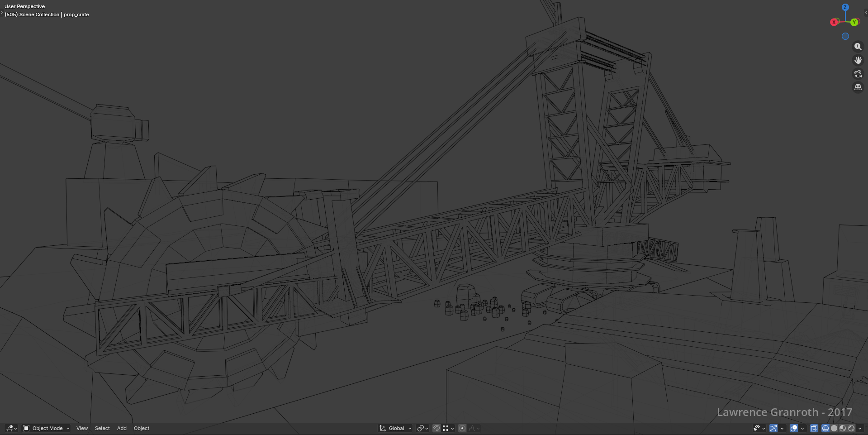Click the hand pan-view icon
The image size is (868, 435).
pyautogui.click(x=858, y=60)
